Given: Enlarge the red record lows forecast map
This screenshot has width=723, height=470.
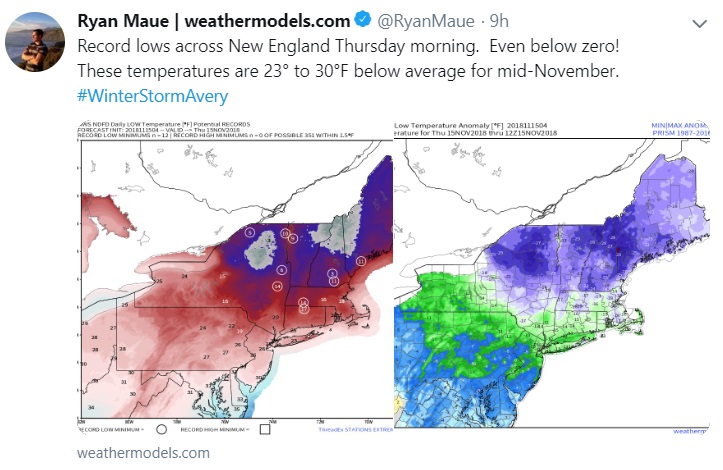Looking at the screenshot, I should [235, 277].
